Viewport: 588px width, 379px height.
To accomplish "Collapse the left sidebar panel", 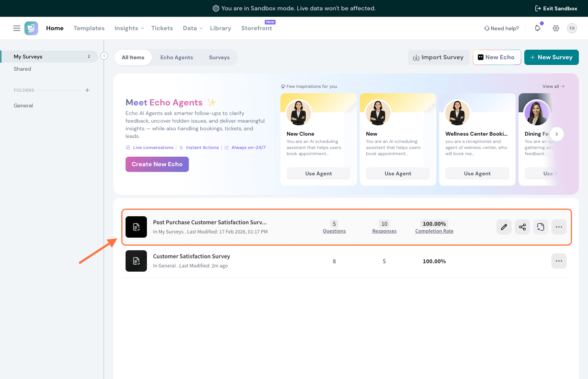I will (104, 56).
